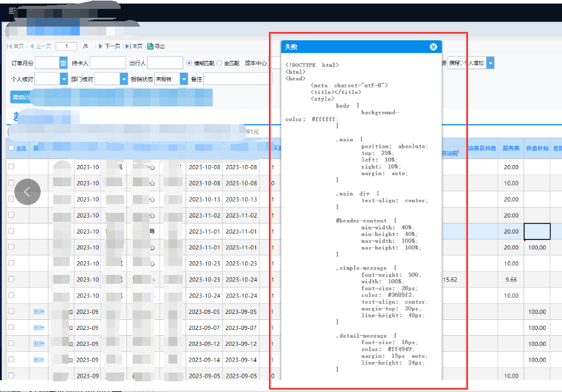Close the 失败 error dialog
Screen dimensions: 562x392
click(x=433, y=47)
